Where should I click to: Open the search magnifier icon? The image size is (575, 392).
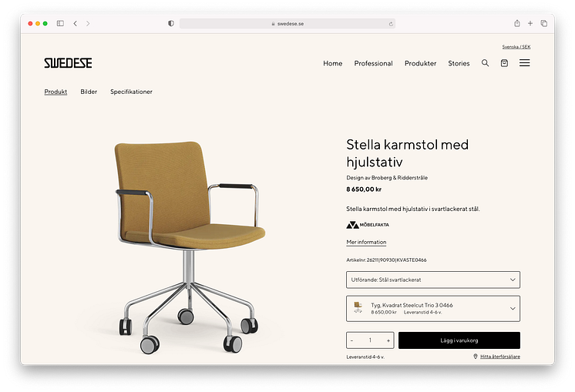(485, 63)
